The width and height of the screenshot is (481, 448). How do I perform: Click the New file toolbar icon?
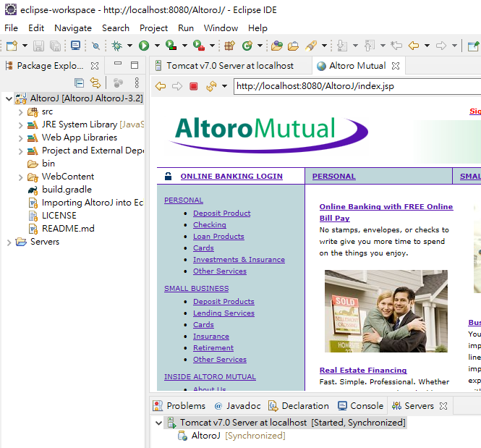coord(12,46)
